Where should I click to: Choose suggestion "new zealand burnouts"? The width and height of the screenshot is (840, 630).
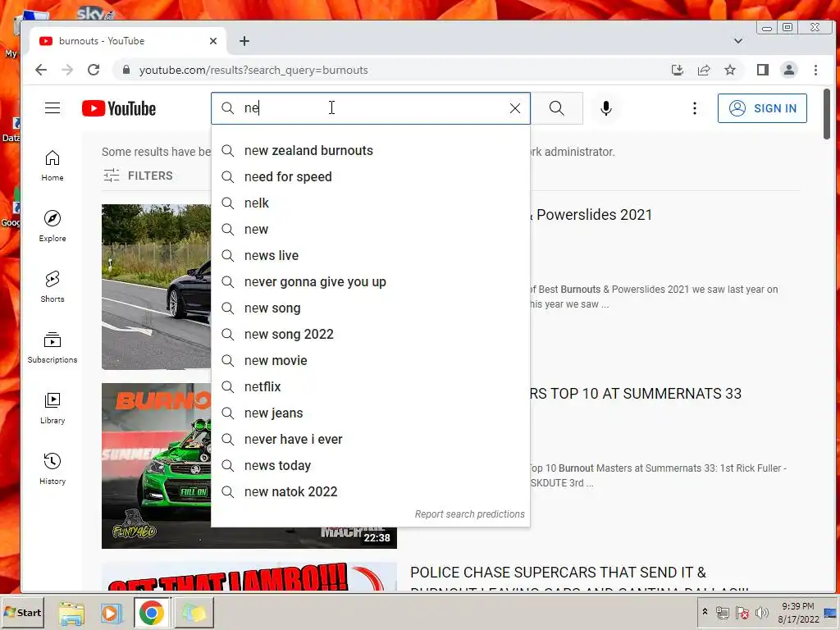[x=371, y=151]
